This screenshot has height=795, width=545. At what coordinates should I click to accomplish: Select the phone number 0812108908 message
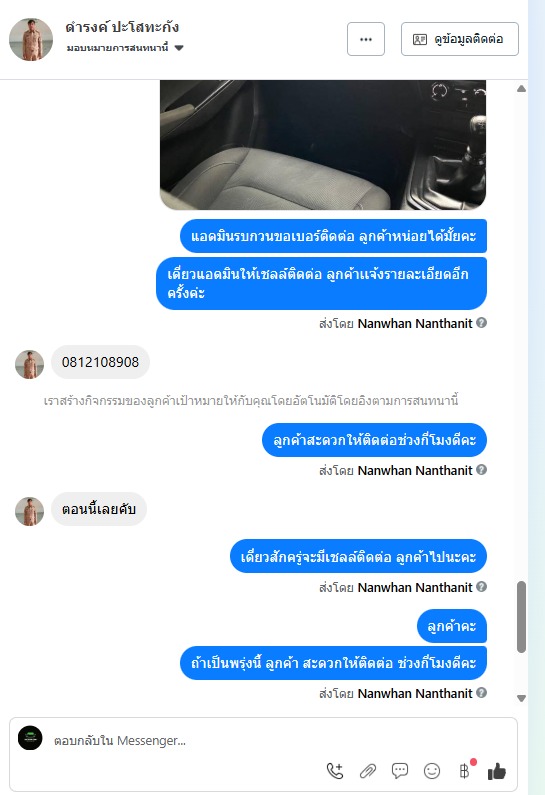[x=100, y=362]
